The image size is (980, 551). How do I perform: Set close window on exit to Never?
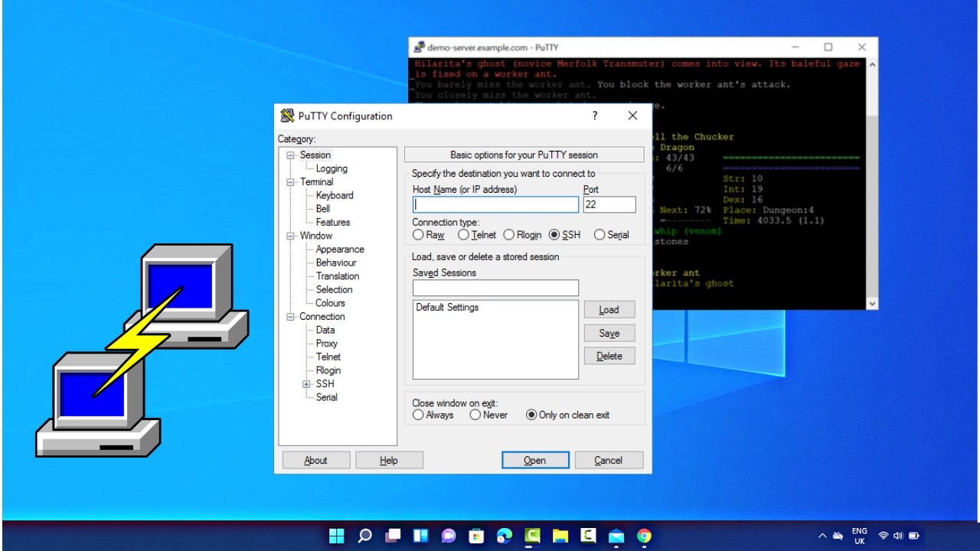[488, 415]
